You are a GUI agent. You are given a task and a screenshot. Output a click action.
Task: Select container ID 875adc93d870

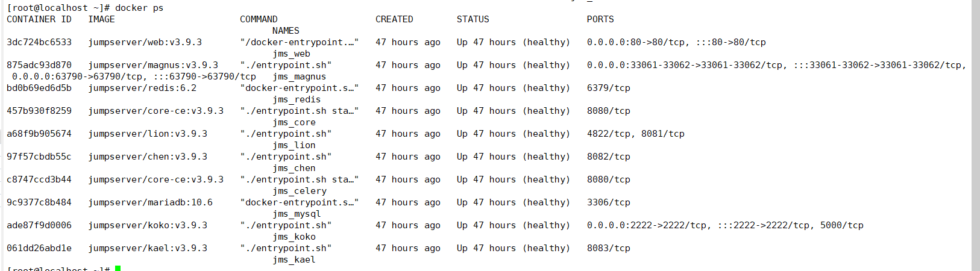tap(39, 65)
